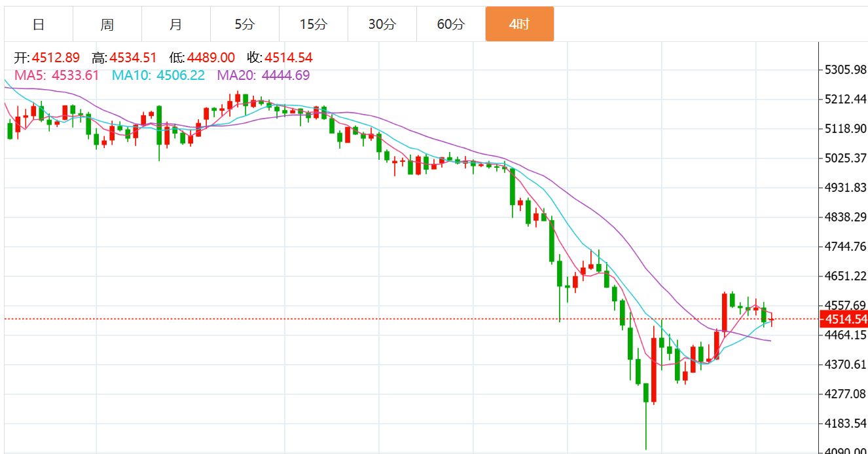This screenshot has width=868, height=454.
Task: Click the MA5 indicator label
Action: point(56,75)
